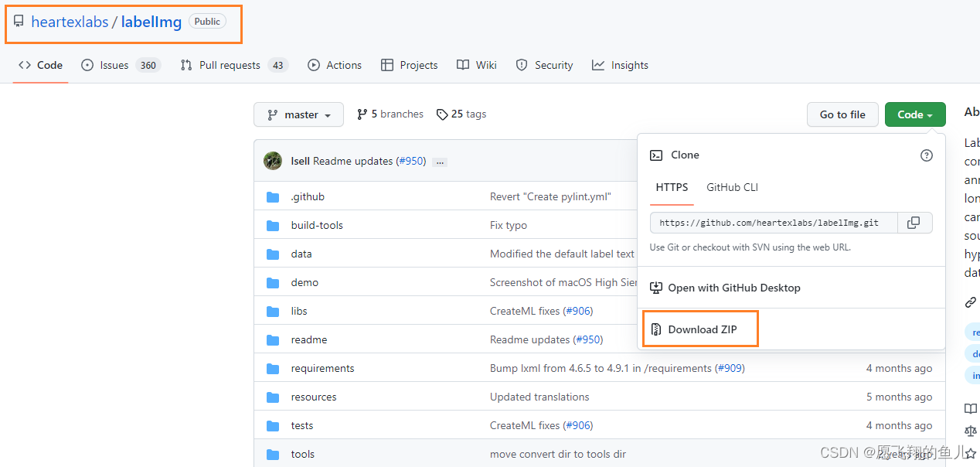Open the Insights tab
The height and width of the screenshot is (467, 980).
pyautogui.click(x=621, y=65)
